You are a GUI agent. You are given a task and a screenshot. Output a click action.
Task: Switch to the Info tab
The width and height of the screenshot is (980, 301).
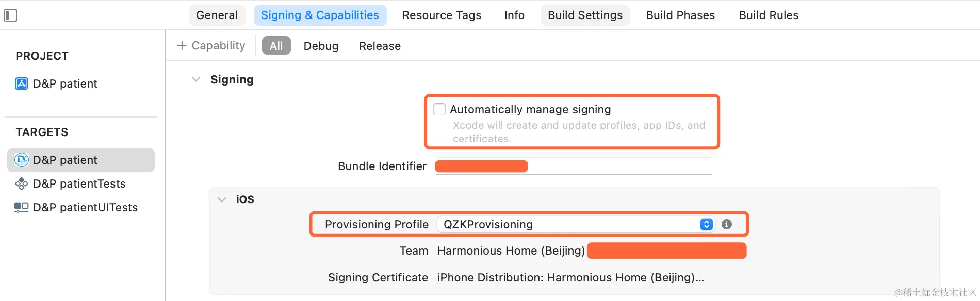pos(514,15)
